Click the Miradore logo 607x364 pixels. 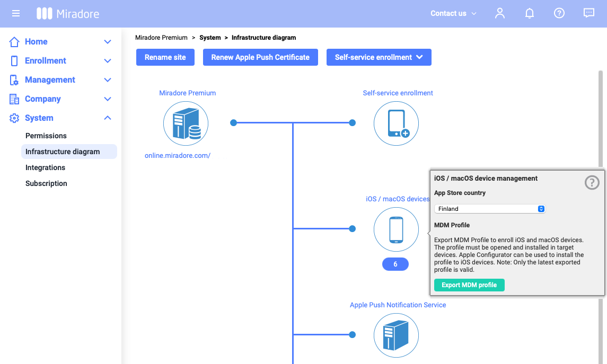coord(68,14)
